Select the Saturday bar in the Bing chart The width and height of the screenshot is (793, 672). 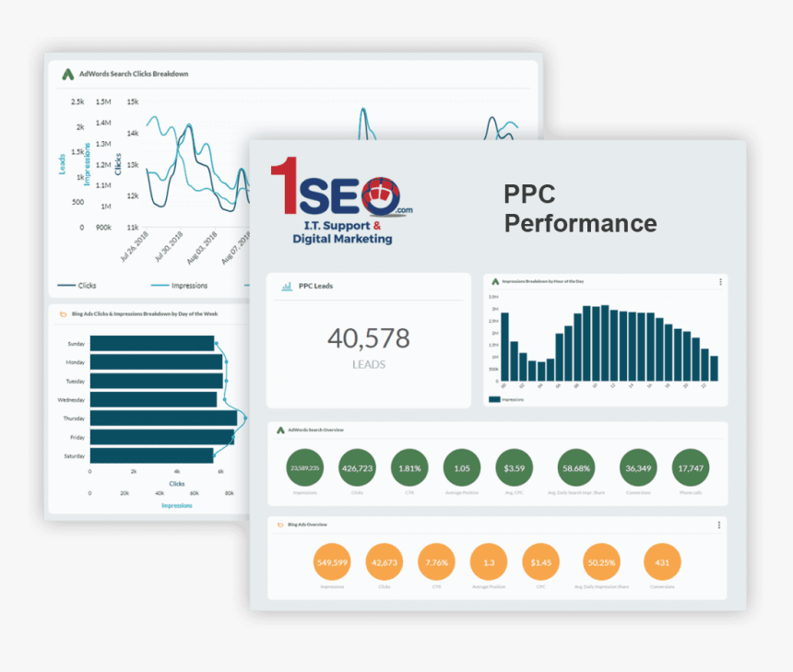click(152, 455)
